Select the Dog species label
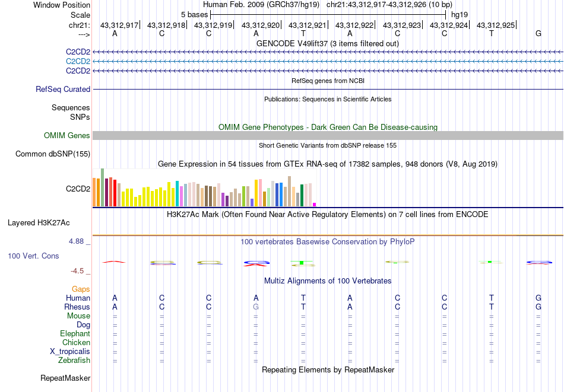This screenshot has width=564, height=392. pos(83,325)
